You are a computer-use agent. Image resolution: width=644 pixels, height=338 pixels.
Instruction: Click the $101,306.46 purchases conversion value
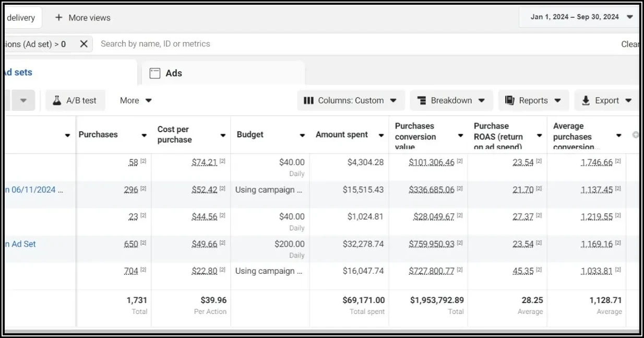(x=431, y=162)
